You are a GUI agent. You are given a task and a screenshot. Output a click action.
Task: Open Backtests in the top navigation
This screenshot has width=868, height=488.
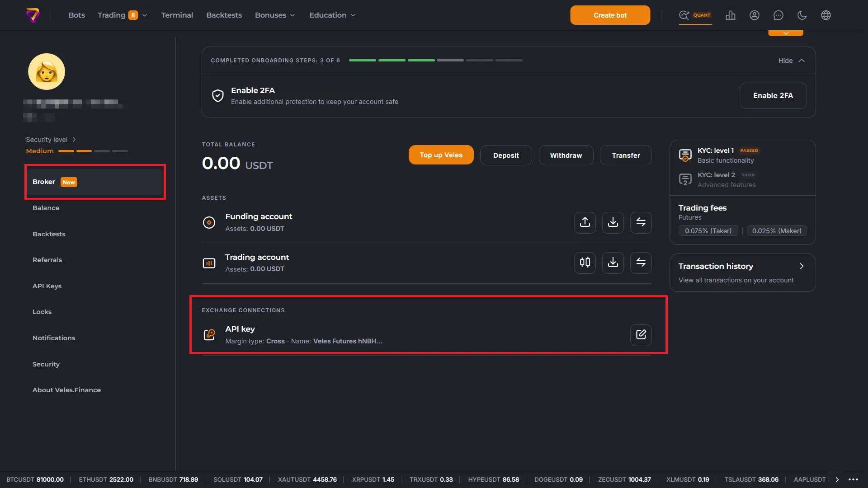(x=224, y=15)
